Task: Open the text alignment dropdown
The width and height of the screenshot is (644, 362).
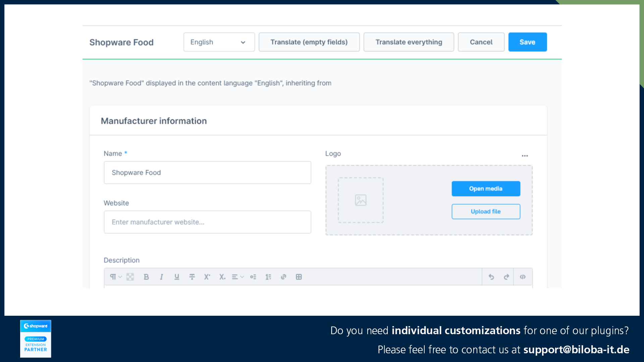Action: point(238,277)
